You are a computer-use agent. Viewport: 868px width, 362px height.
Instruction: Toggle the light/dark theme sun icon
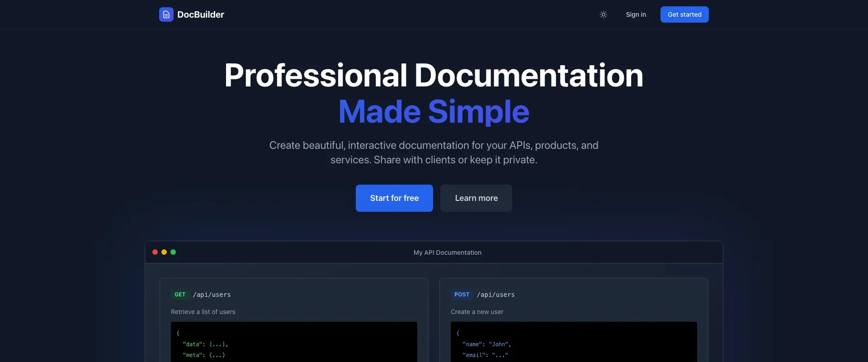[603, 14]
